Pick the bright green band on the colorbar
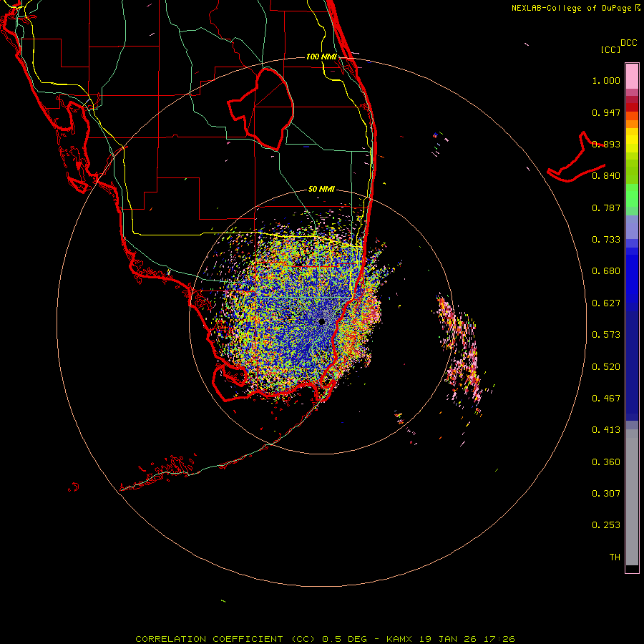This screenshot has height=644, width=644. tap(632, 195)
